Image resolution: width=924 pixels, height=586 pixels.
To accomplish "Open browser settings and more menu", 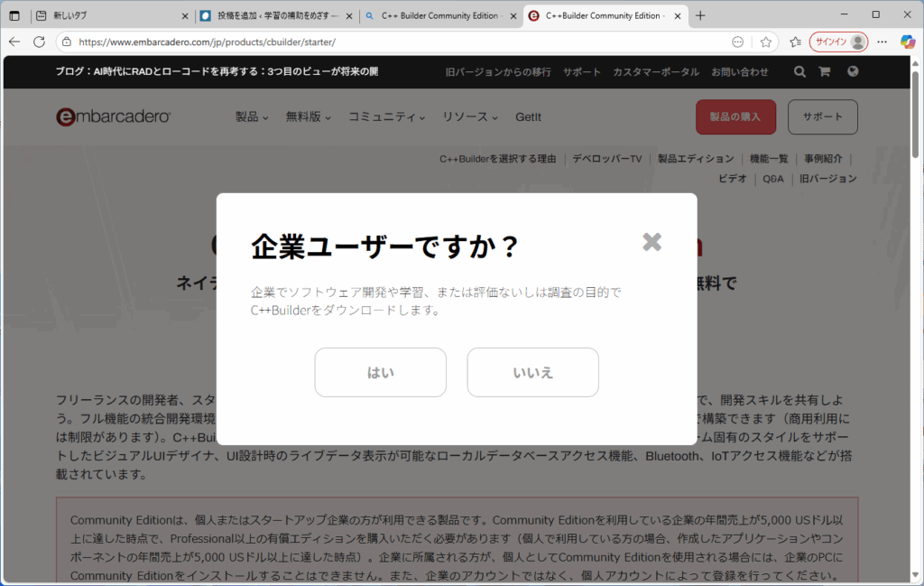I will coord(882,42).
